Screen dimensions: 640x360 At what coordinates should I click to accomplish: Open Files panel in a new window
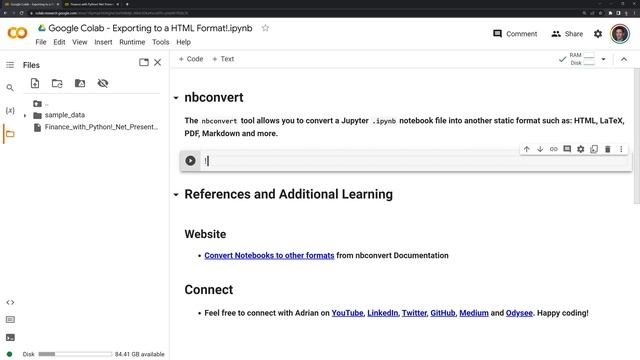pos(144,62)
